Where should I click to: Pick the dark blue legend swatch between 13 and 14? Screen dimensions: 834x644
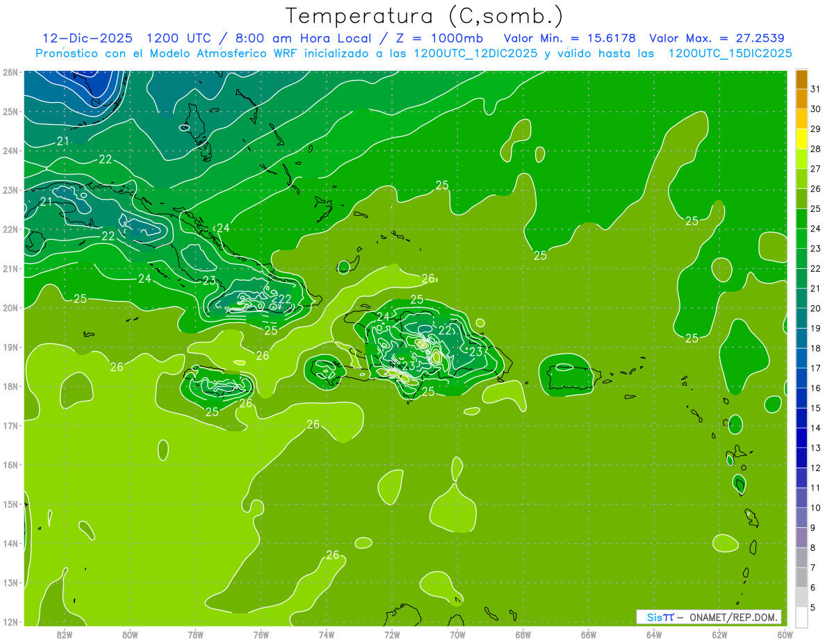(801, 438)
